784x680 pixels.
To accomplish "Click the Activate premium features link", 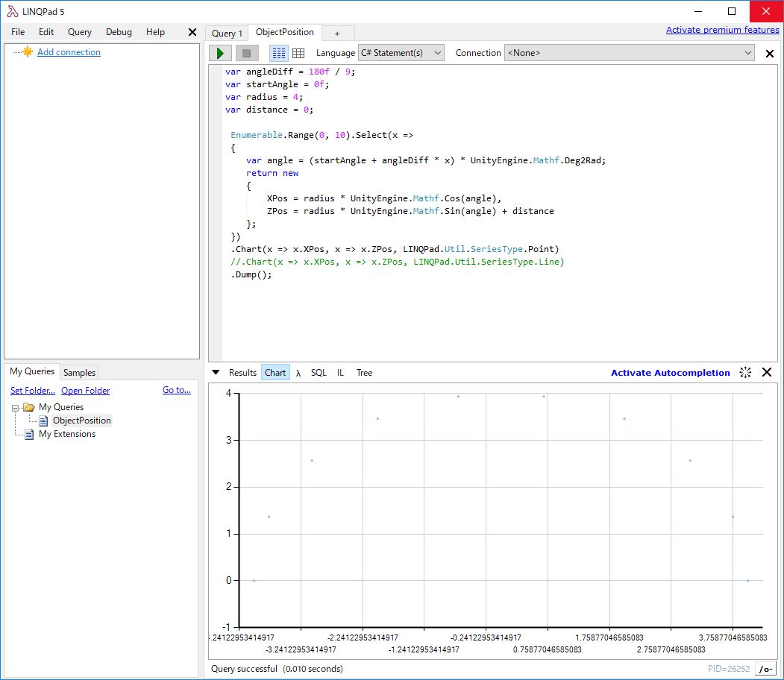I will pos(722,29).
